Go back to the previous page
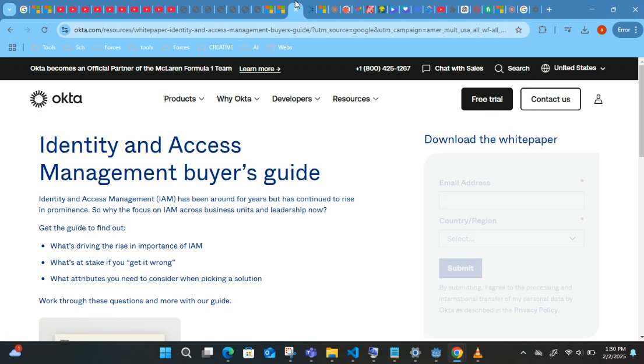644x364 pixels. pos(10,30)
